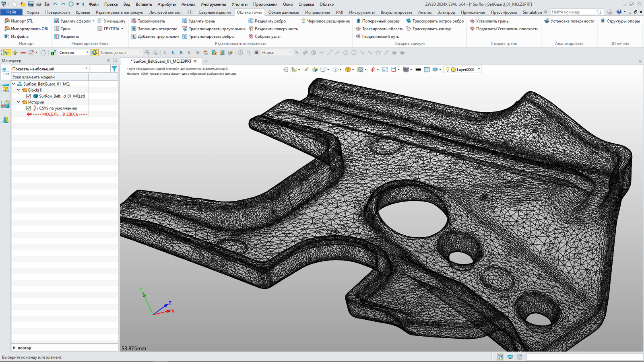Switch to the Листовой металл ribbon tab
This screenshot has height=362, width=644.
(x=165, y=12)
